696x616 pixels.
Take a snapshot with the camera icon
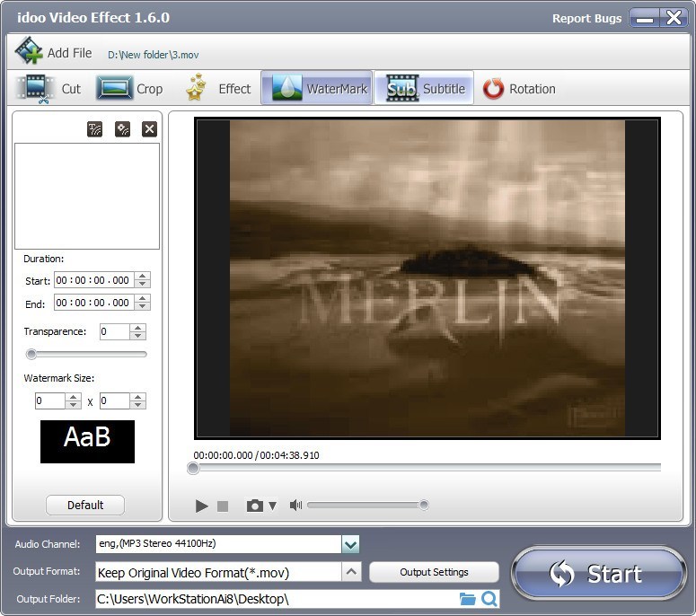tap(255, 506)
